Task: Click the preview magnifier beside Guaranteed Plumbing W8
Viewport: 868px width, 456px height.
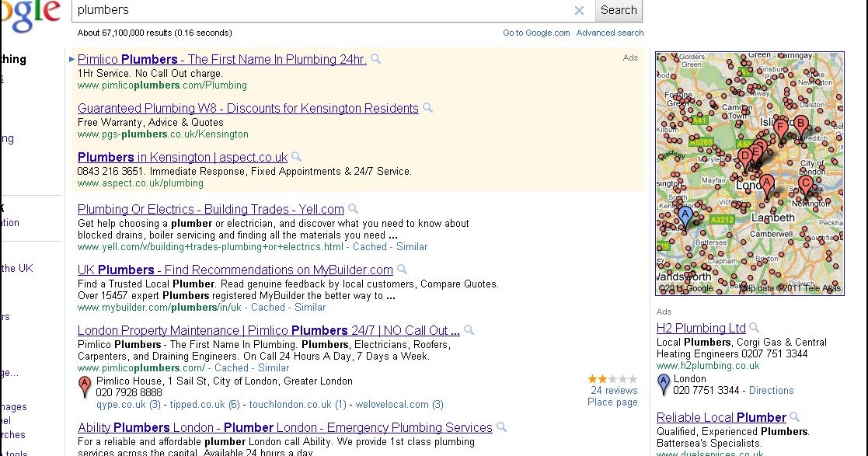Action: 427,107
